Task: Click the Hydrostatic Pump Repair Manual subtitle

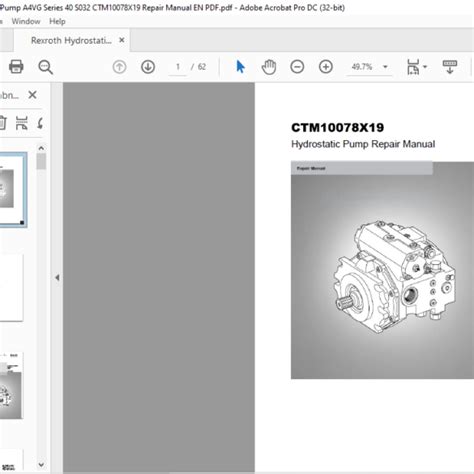Action: [x=363, y=144]
